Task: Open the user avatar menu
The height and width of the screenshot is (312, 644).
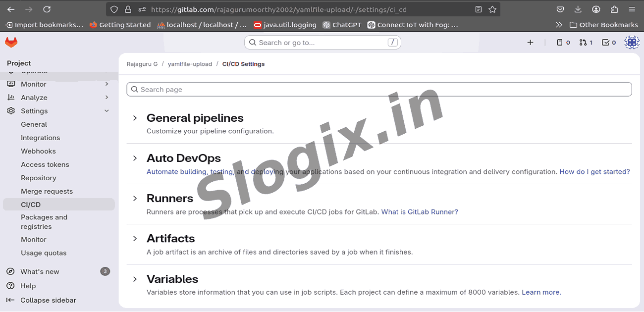Action: tap(632, 43)
